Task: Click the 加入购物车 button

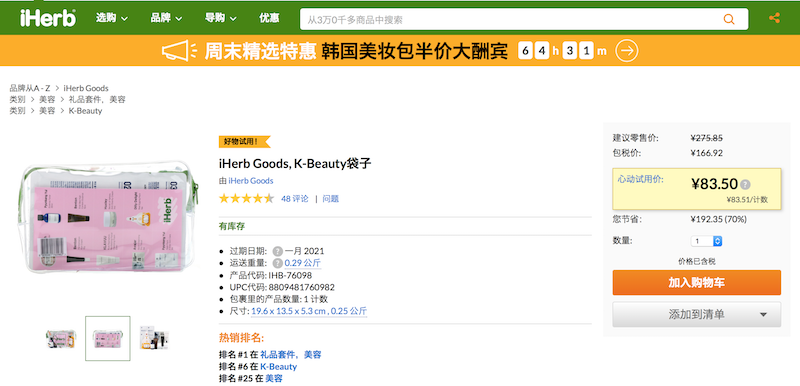Action: click(696, 282)
